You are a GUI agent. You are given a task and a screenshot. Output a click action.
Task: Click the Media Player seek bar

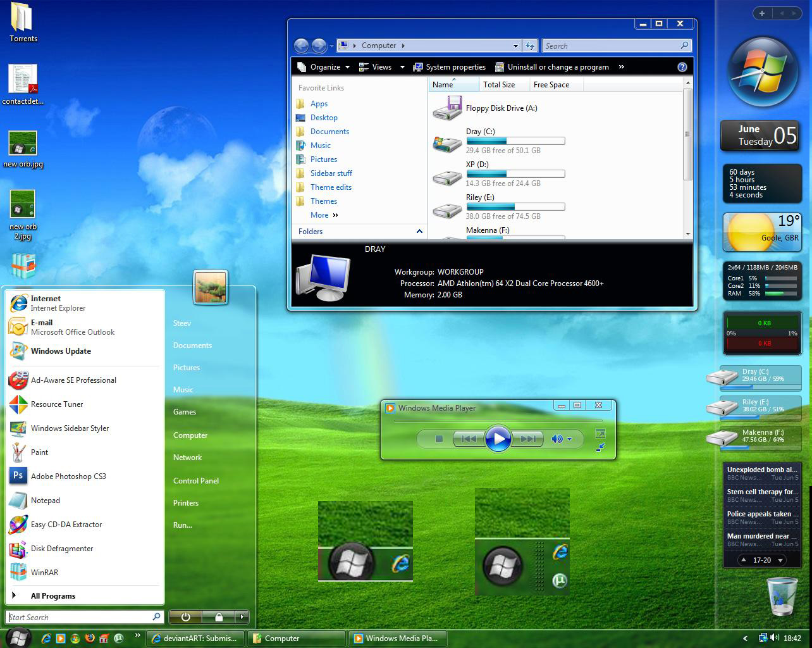(x=498, y=420)
